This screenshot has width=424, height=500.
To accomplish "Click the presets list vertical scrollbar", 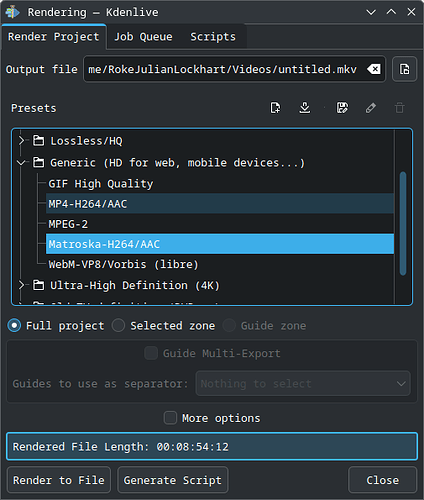I will [x=403, y=223].
